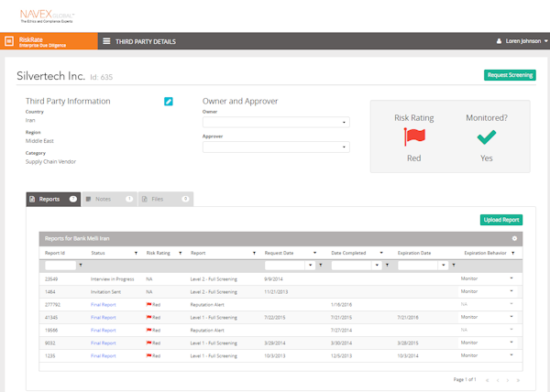The height and width of the screenshot is (392, 550).
Task: Open Final Report link for report 41345
Action: 103,318
